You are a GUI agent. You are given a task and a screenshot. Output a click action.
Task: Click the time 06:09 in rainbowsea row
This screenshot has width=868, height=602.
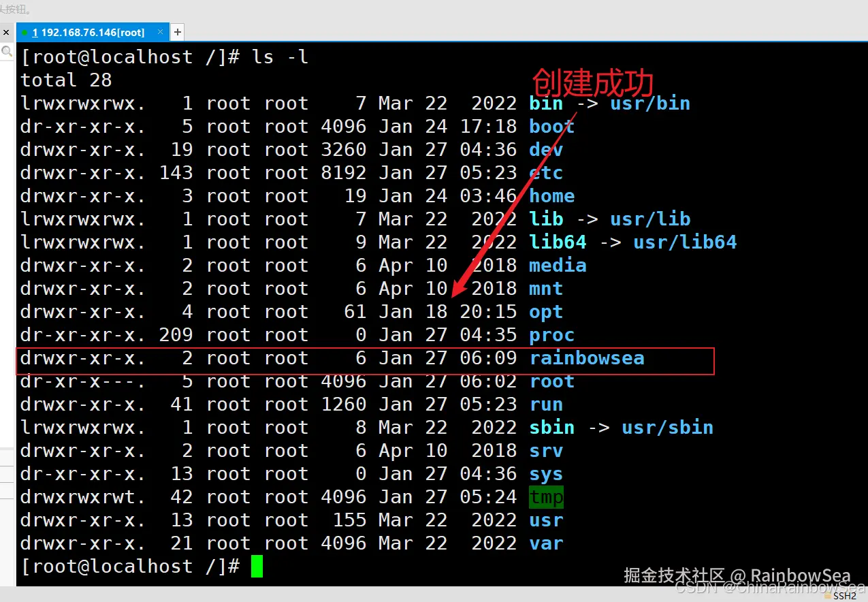[488, 358]
